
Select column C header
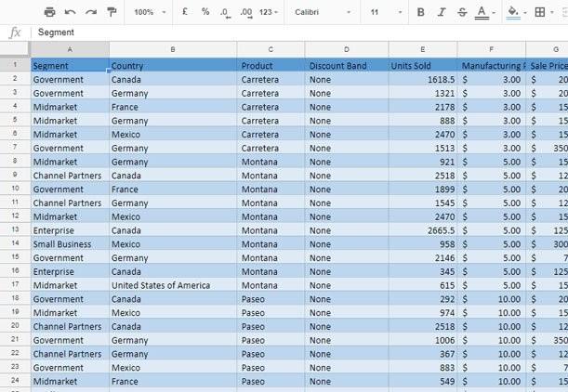[271, 49]
